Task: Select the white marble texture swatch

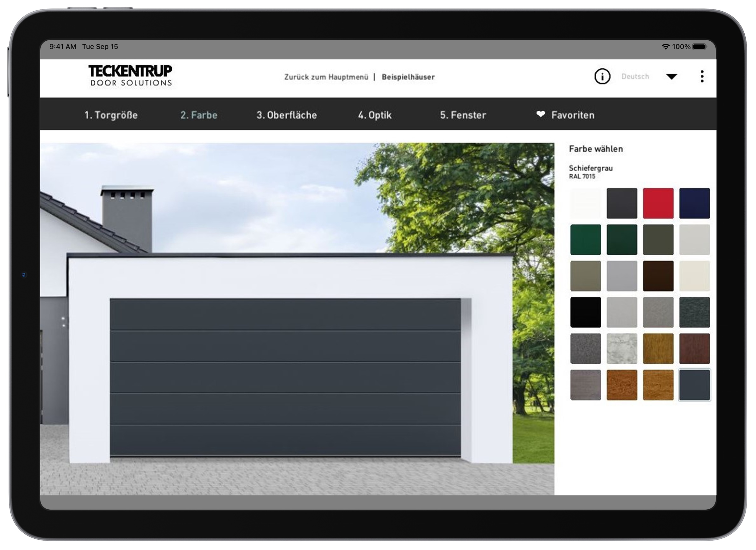Action: coord(622,349)
